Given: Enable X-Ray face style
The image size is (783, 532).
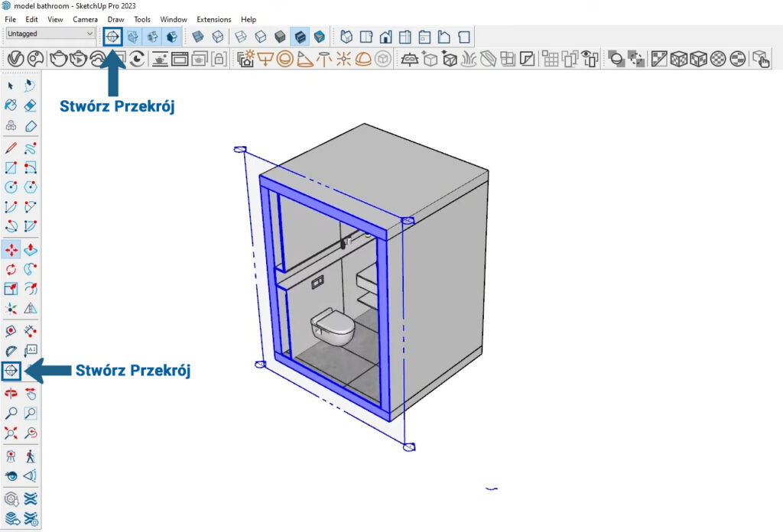Looking at the screenshot, I should [198, 36].
